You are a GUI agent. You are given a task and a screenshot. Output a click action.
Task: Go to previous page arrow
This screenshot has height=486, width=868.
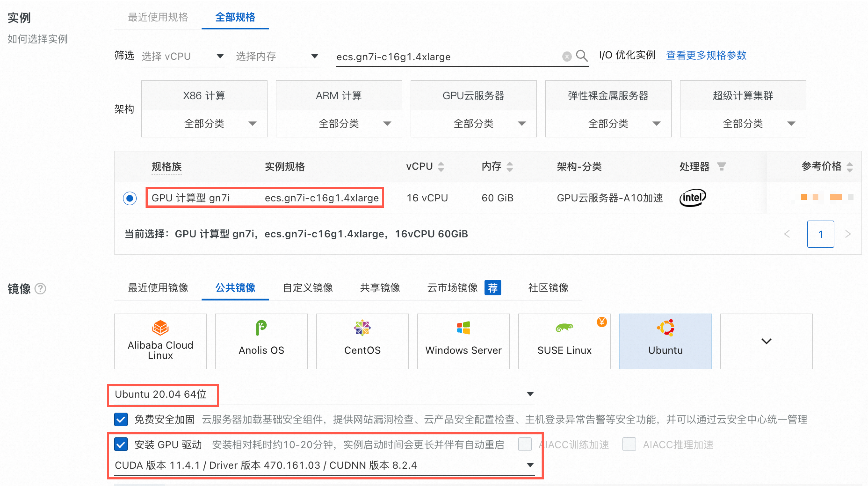[x=787, y=234]
